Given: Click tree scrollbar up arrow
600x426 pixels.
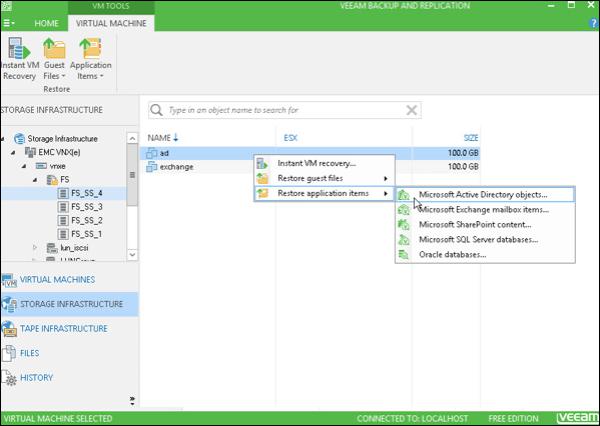Looking at the screenshot, I should [x=132, y=138].
